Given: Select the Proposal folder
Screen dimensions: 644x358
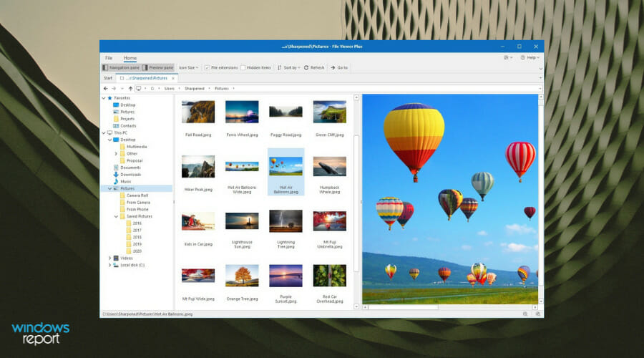Looking at the screenshot, I should click(131, 160).
